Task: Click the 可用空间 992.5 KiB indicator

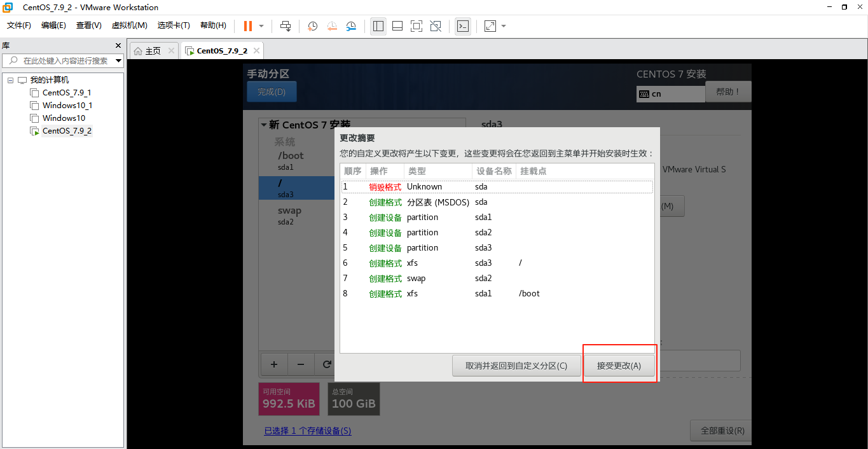Action: (x=289, y=399)
